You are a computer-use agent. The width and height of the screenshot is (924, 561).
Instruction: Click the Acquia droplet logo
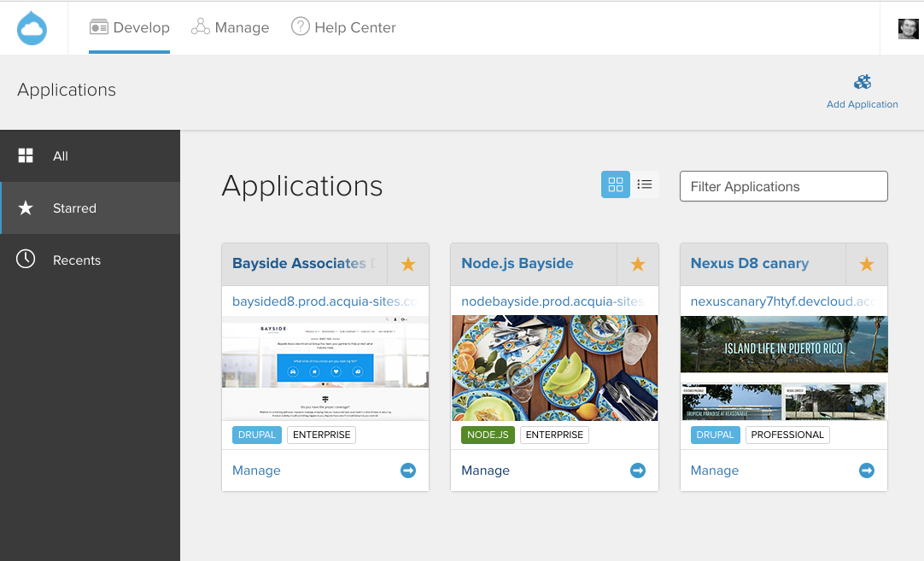coord(32,27)
